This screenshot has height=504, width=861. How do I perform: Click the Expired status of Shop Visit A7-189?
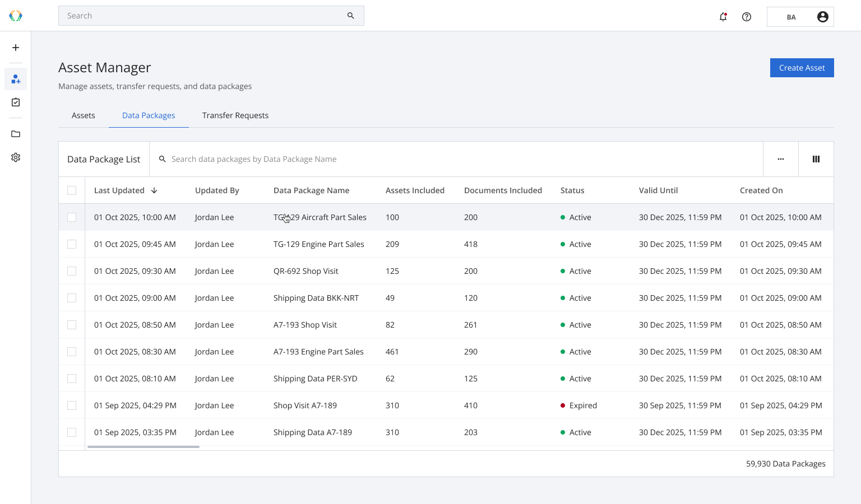tap(578, 405)
